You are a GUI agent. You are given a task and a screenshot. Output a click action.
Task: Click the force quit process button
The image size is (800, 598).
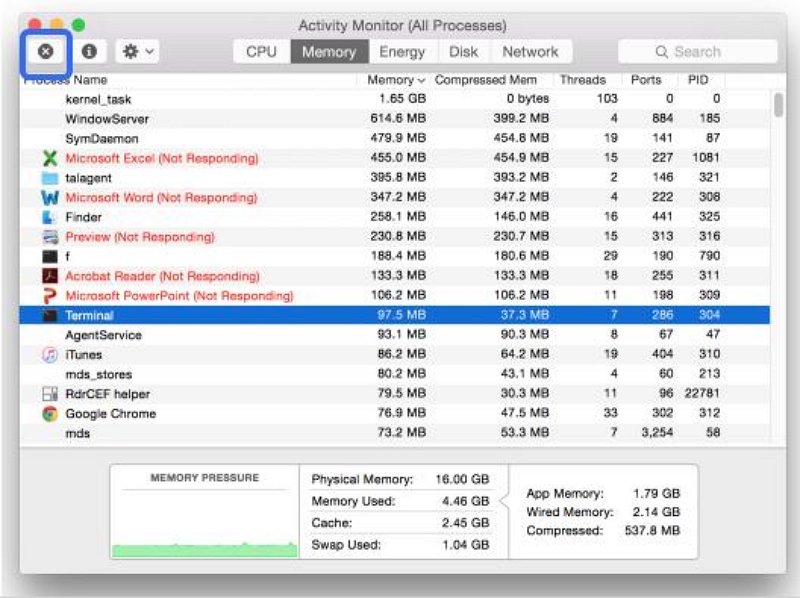pos(45,52)
